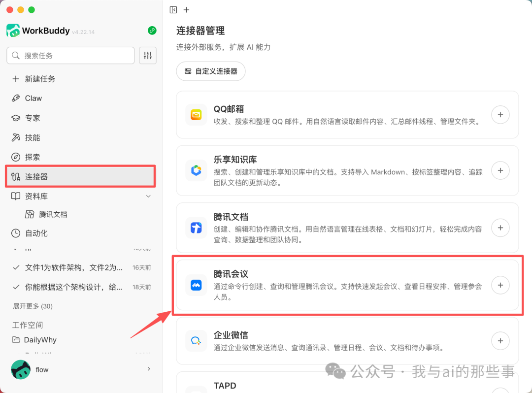The width and height of the screenshot is (532, 393).
Task: Add the QQ邮箱 connector
Action: (500, 115)
